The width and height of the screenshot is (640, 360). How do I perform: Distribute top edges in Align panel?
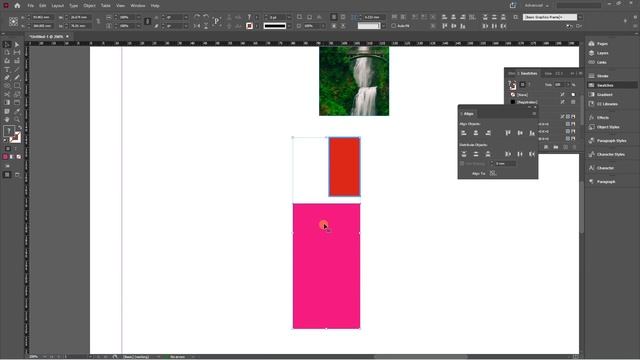coord(464,154)
